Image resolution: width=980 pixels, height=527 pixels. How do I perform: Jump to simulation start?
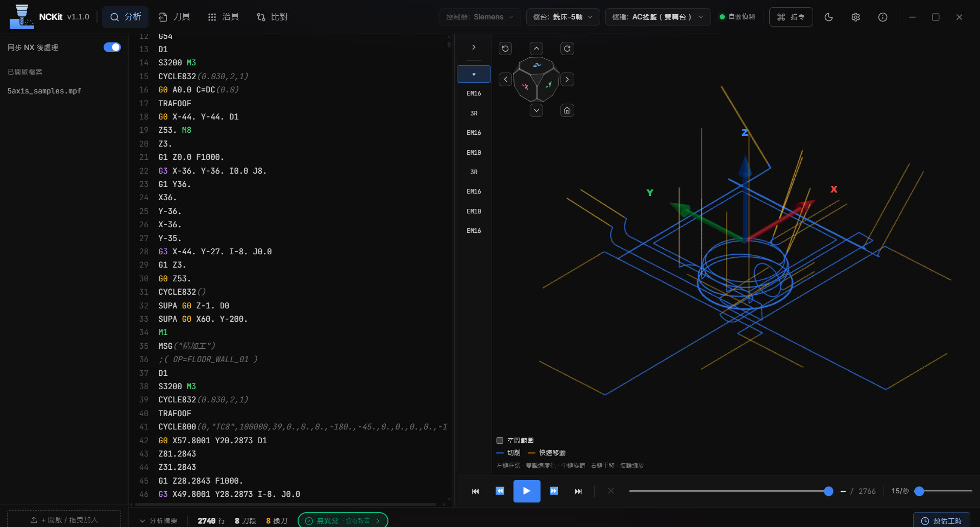(x=475, y=491)
